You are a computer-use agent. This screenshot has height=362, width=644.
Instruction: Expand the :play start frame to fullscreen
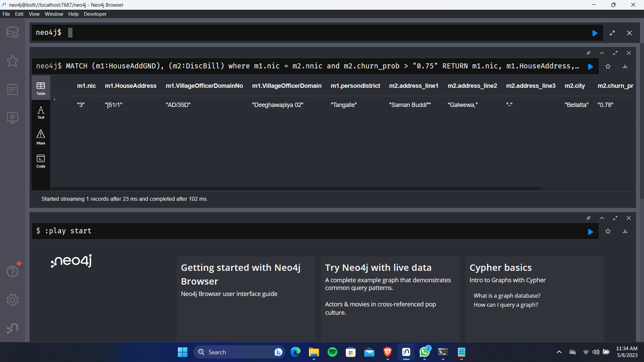click(x=615, y=218)
